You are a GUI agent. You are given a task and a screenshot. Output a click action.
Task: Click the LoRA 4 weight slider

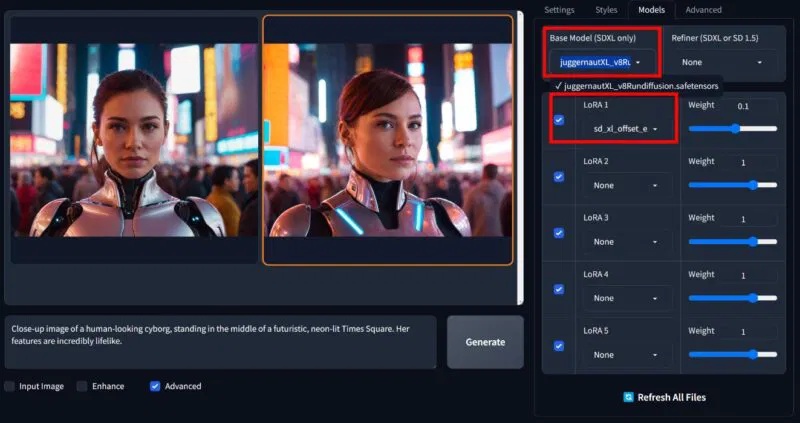tap(733, 298)
